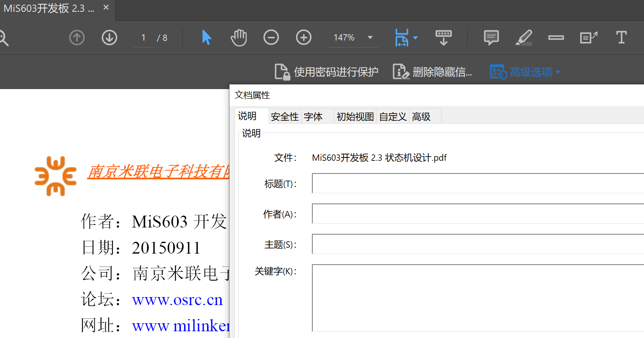
Task: Zoom out with the minus circle icon
Action: click(x=271, y=38)
